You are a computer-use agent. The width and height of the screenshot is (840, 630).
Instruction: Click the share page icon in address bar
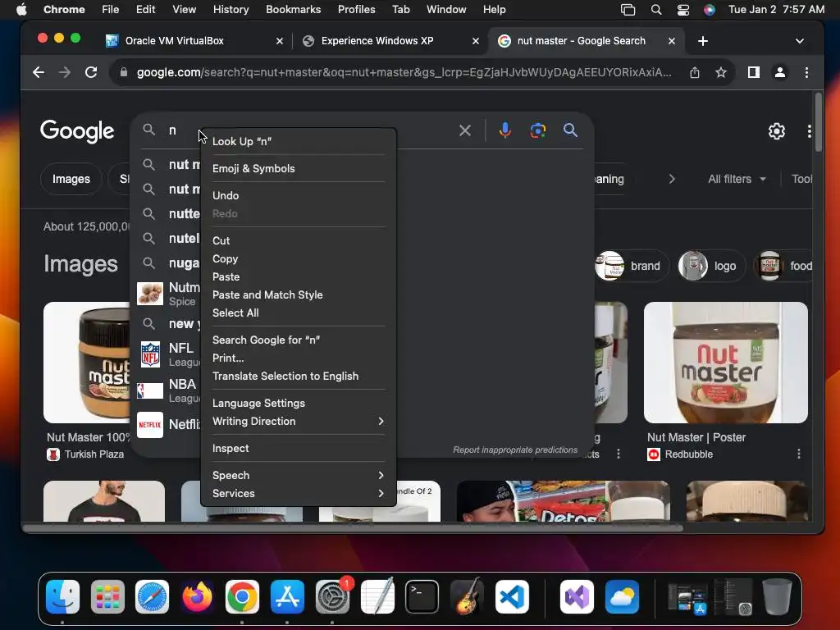tap(695, 72)
